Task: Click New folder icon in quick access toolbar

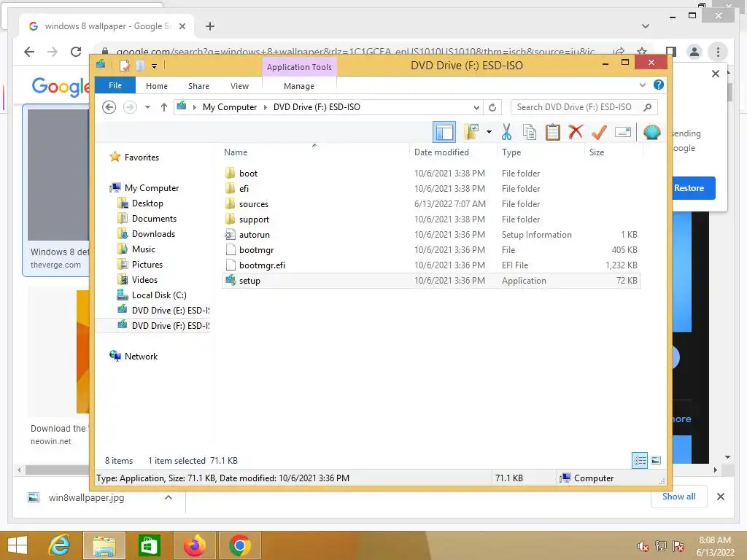Action: point(140,65)
